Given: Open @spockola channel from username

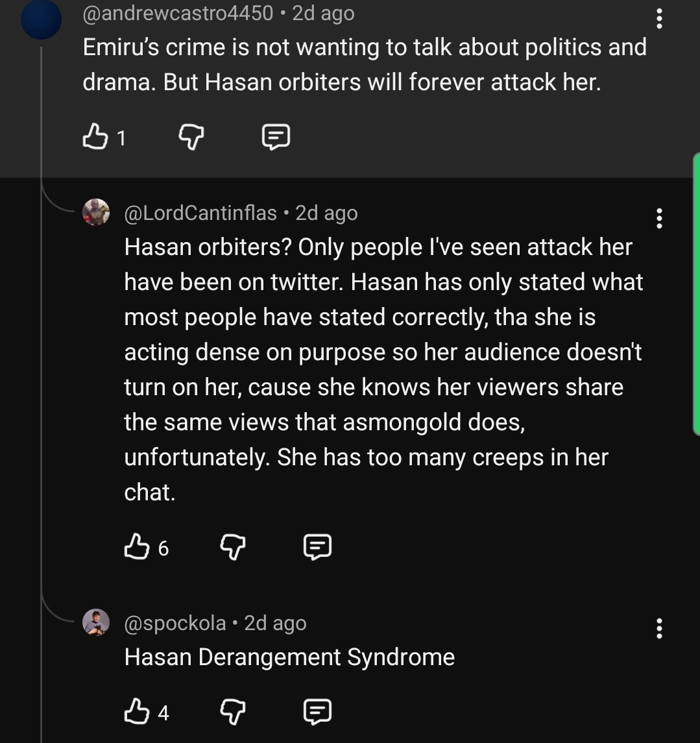Looking at the screenshot, I should coord(175,623).
